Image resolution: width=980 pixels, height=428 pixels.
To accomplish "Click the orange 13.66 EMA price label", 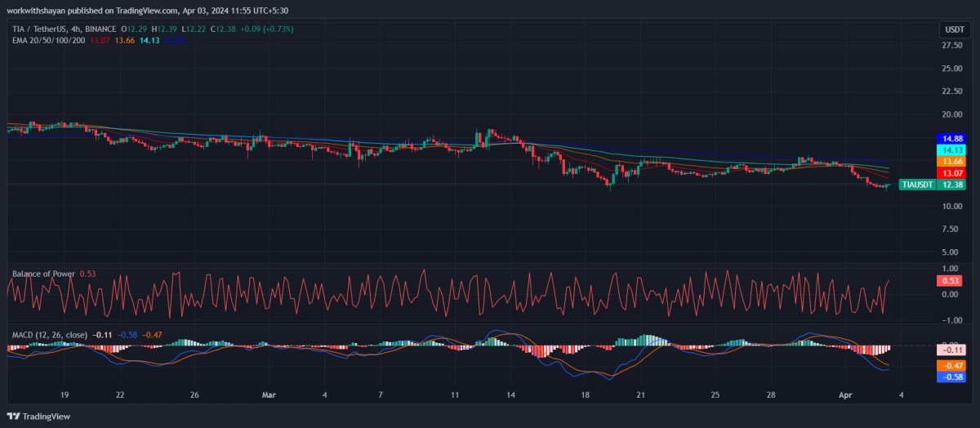I will tap(952, 162).
